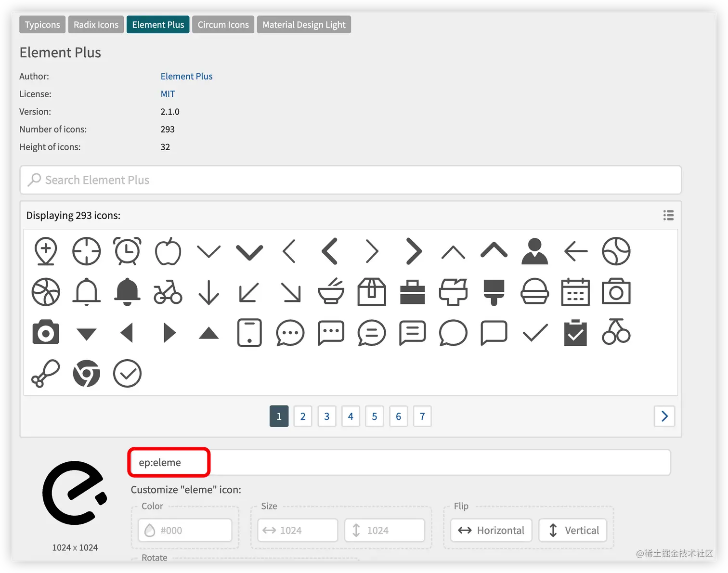Select the outlined bell icon
Image resolution: width=728 pixels, height=573 pixels.
click(87, 292)
